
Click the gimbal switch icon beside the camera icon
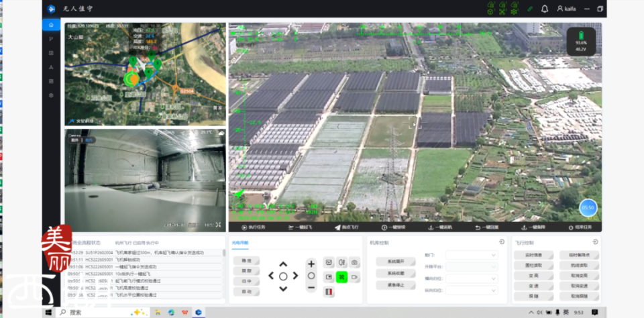341,262
